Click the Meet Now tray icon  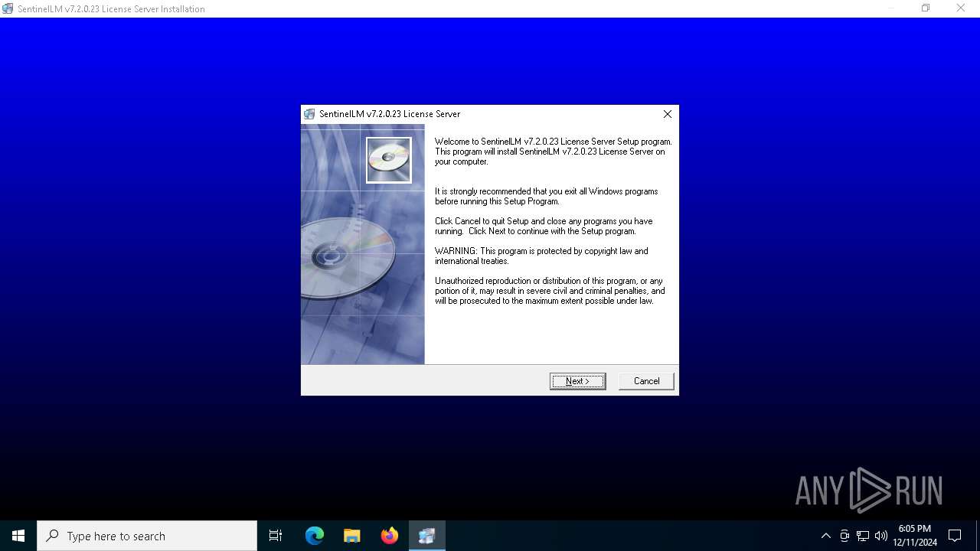(844, 536)
